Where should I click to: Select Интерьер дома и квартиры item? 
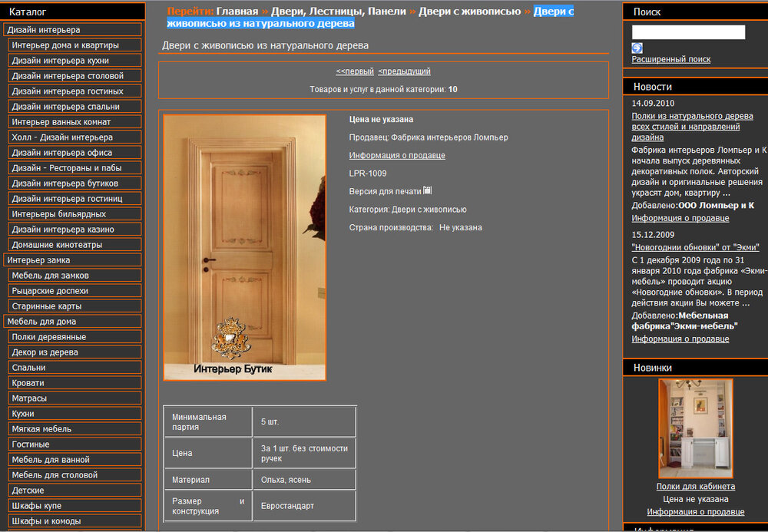click(74, 45)
